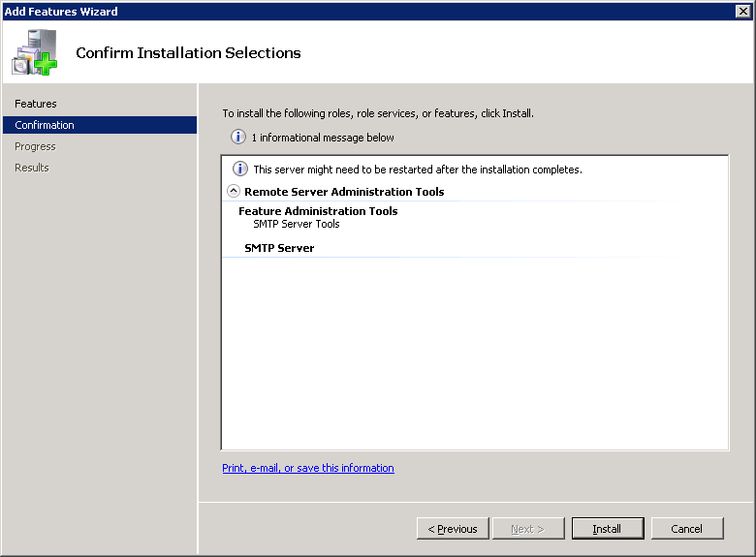Click the server restart warning message text
This screenshot has height=557, width=756.
point(417,170)
